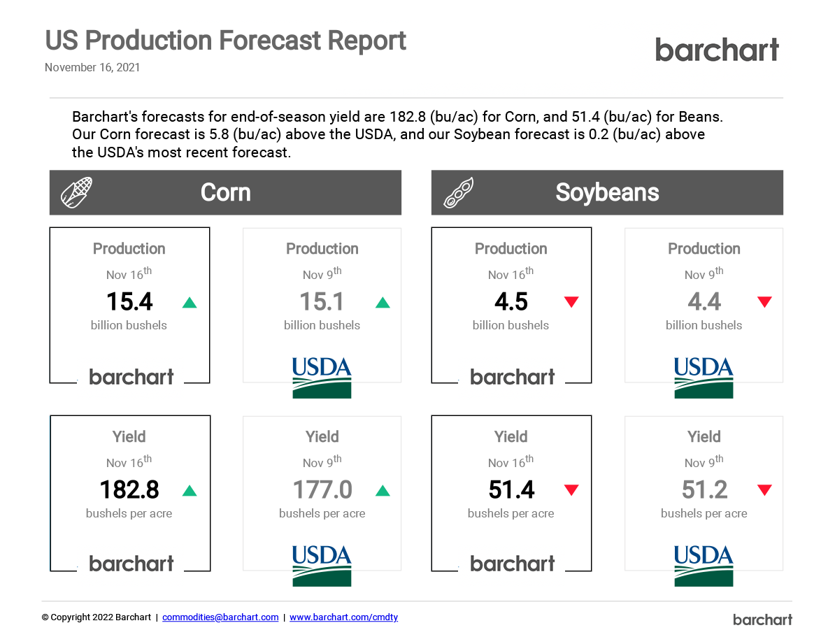835x644 pixels.
Task: Click the green arrow beside 182.8
Action: 190,491
